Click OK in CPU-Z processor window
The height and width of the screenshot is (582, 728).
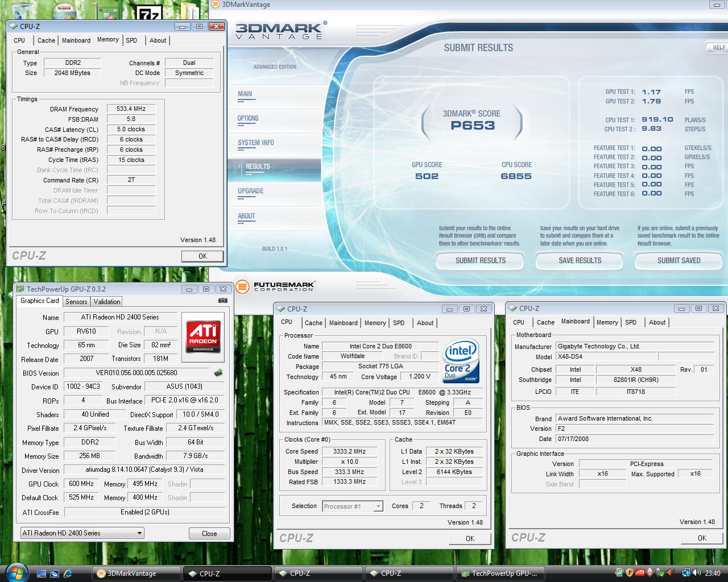click(470, 538)
